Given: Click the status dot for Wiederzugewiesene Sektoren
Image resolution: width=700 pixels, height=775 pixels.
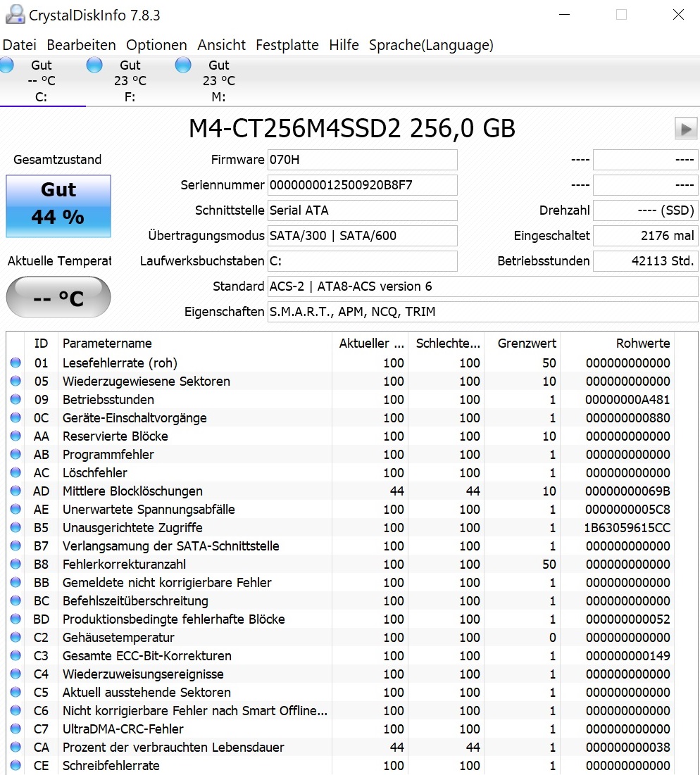Looking at the screenshot, I should point(15,381).
